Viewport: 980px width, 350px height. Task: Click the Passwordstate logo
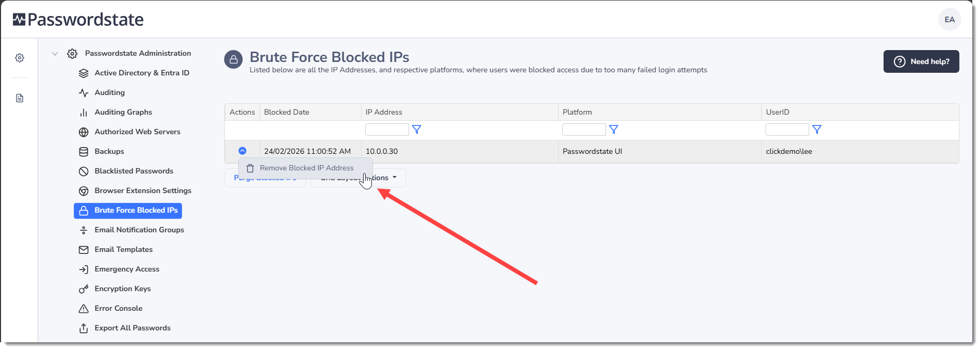[x=78, y=20]
